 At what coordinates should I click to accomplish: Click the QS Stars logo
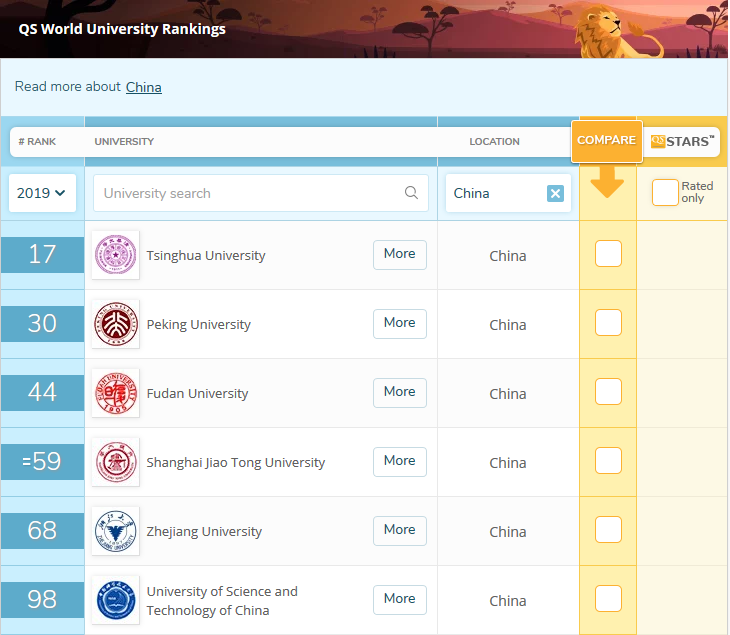pos(682,141)
